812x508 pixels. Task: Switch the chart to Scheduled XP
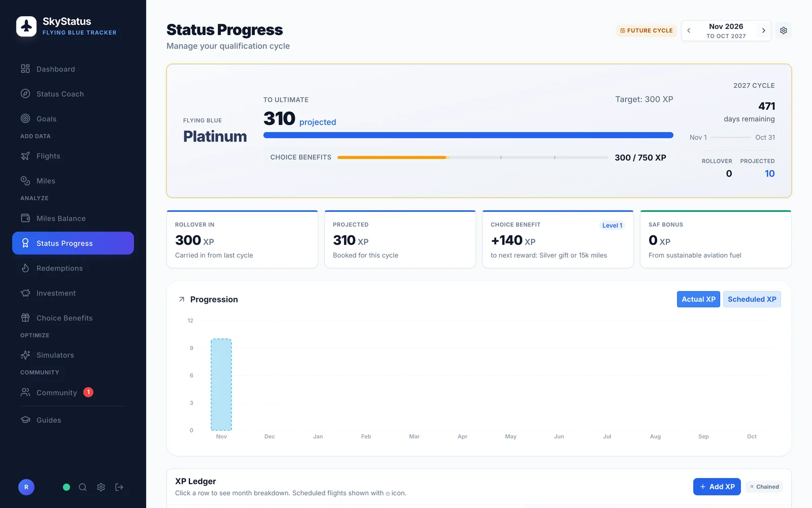752,299
